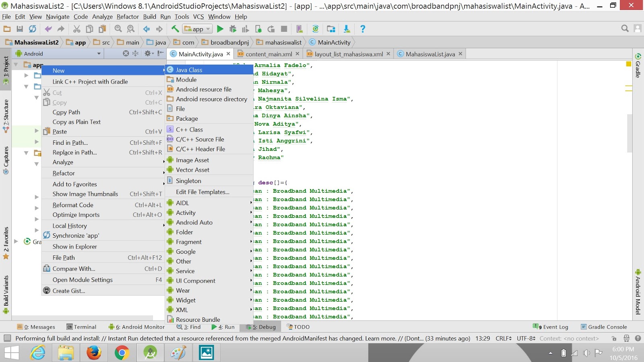Screen dimensions: 644x362
Task: Open the AVD Manager from the toolbar
Action: tap(299, 29)
